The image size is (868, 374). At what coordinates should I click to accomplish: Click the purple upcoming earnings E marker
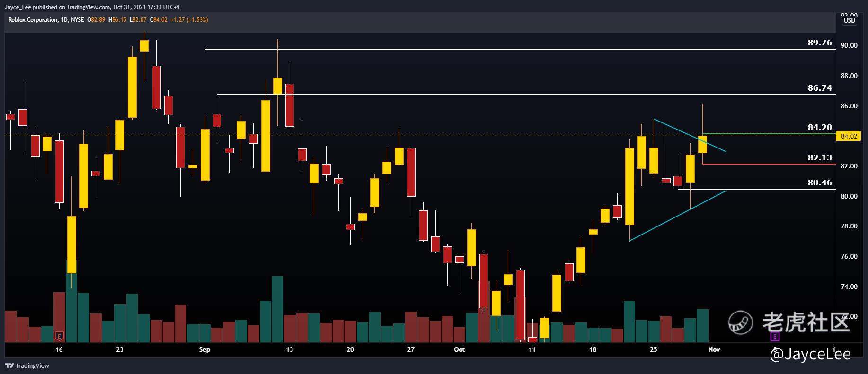775,336
